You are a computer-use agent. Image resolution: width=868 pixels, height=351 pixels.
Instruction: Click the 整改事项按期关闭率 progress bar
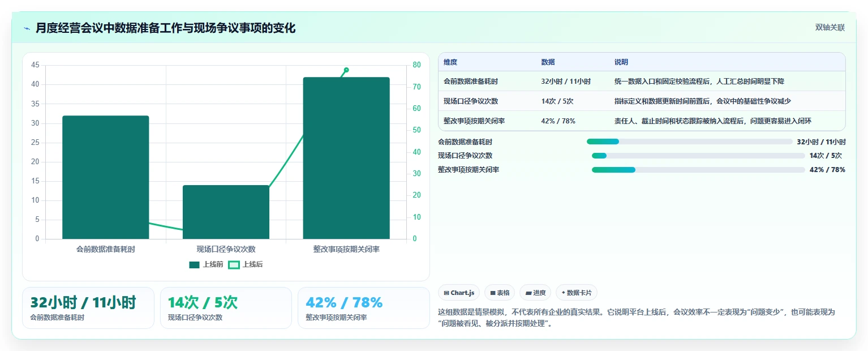pos(698,170)
